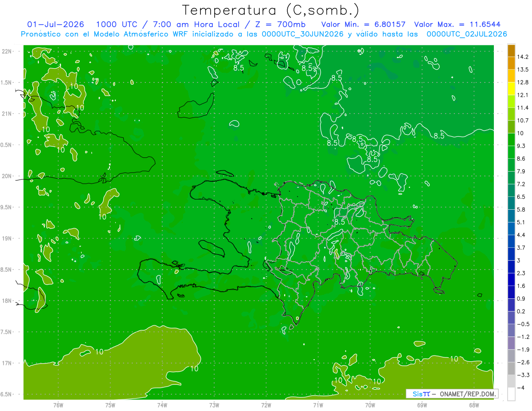Click the '68W' longitude axis label
Viewport: 532px width, 411px height.
point(474,405)
